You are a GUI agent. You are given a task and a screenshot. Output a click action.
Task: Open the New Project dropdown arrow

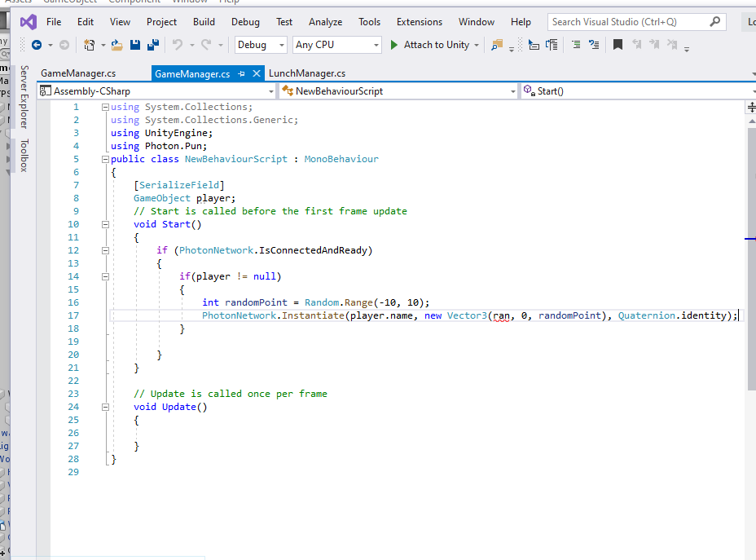click(103, 46)
